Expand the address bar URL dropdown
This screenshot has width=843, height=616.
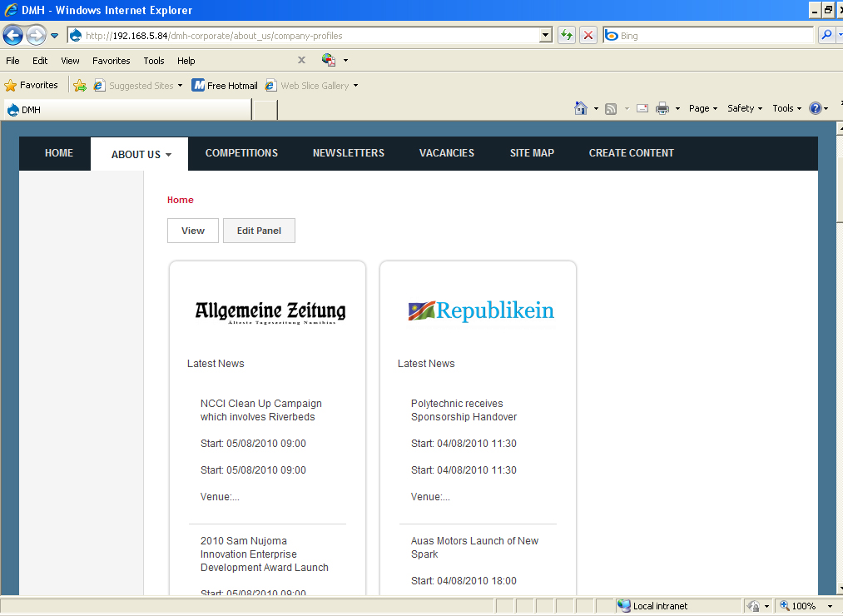[x=546, y=35]
